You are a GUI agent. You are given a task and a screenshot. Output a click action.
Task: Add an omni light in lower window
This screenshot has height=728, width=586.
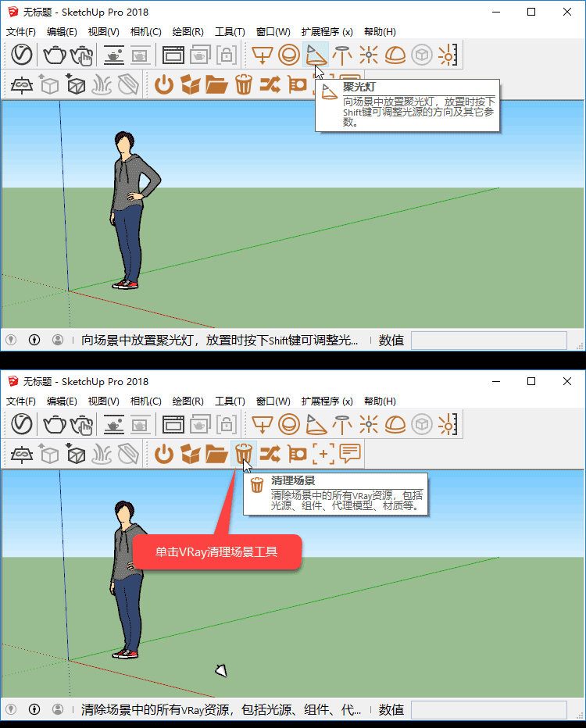369,425
